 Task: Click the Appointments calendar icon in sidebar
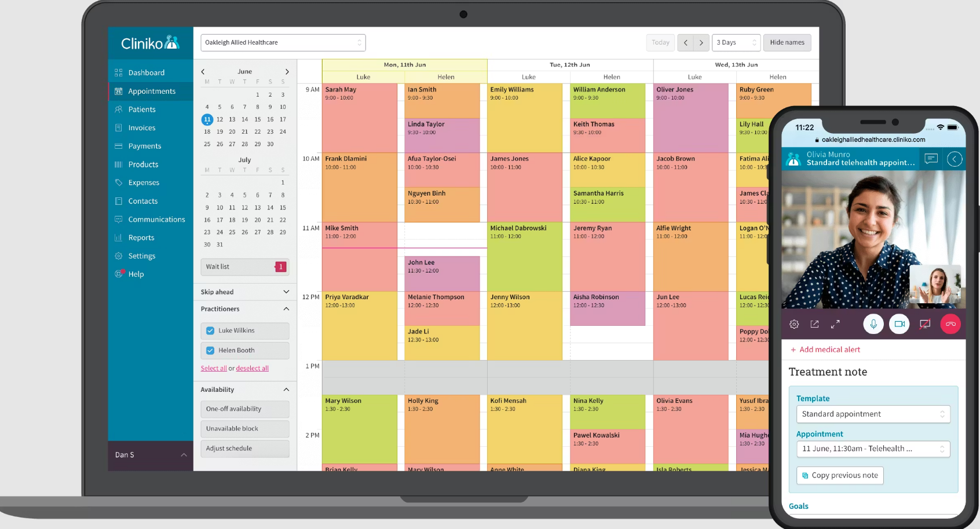pyautogui.click(x=119, y=91)
